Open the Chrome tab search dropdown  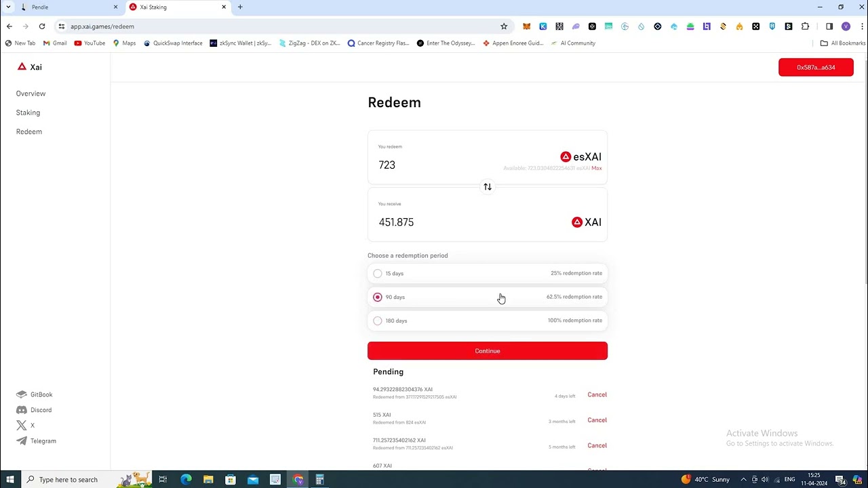click(8, 7)
